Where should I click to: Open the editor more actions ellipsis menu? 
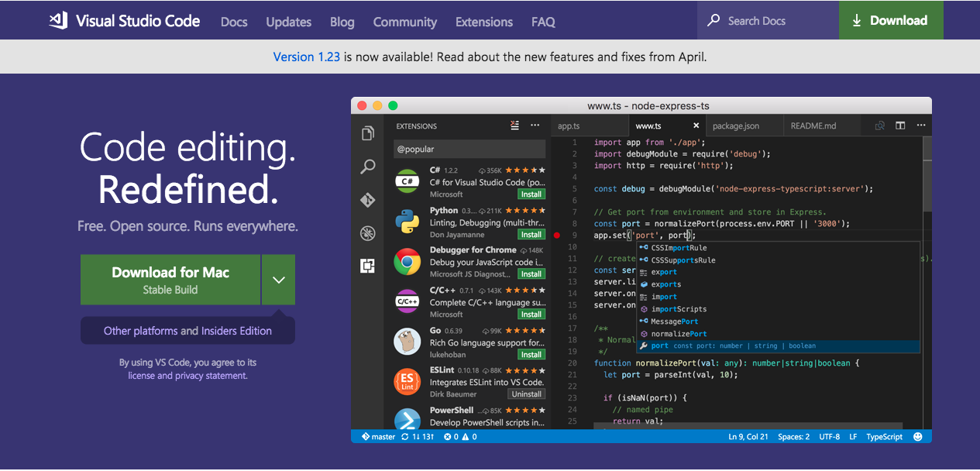(x=920, y=125)
